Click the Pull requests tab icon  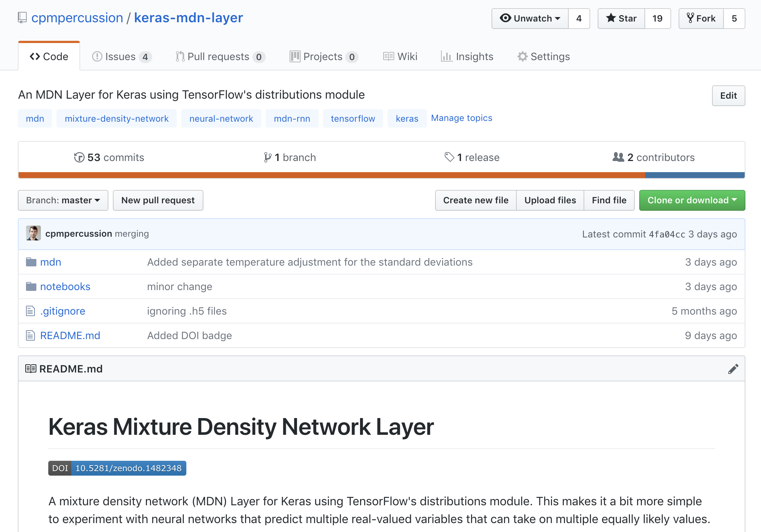(180, 56)
